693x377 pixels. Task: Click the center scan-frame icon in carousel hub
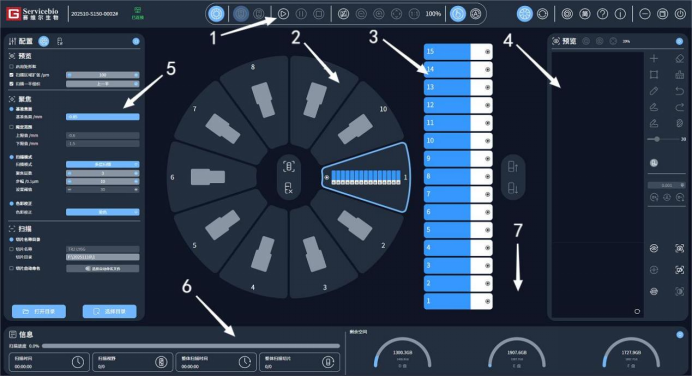[x=289, y=167]
